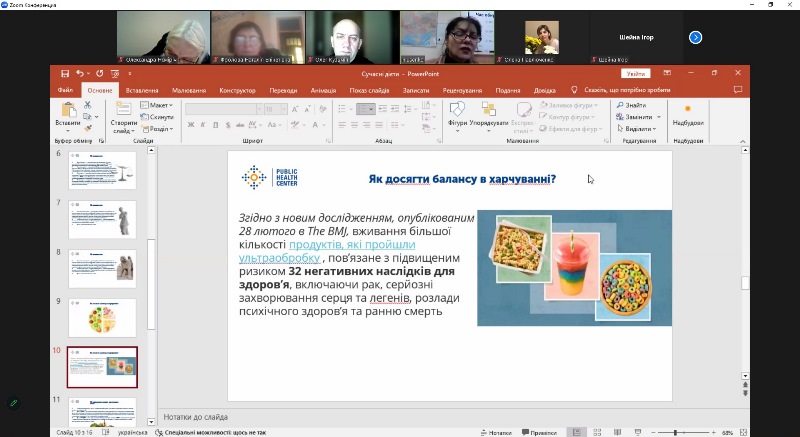Toggle Italic (К) formatting
800x437 pixels.
(x=203, y=124)
